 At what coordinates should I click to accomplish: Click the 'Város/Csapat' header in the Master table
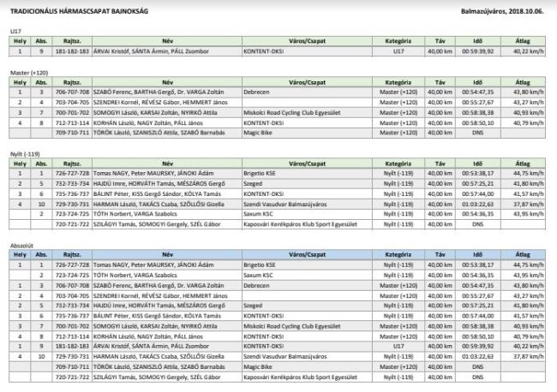[x=308, y=82]
